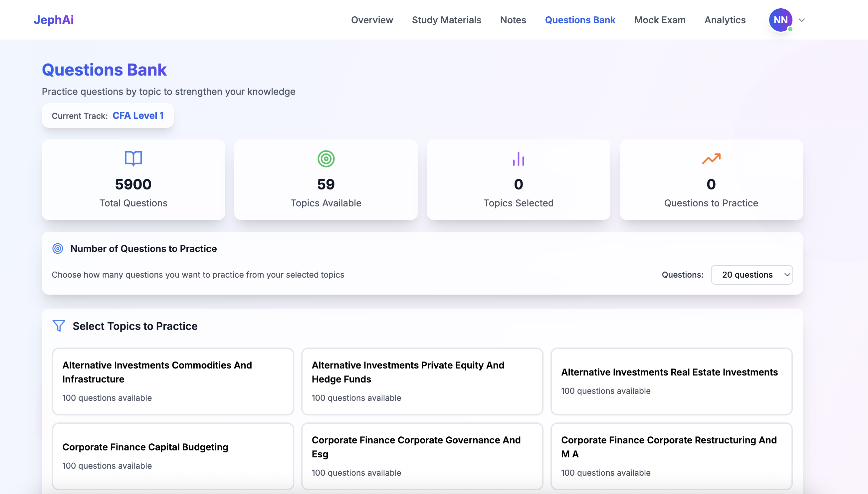The height and width of the screenshot is (494, 868).
Task: Open the Study Materials tab
Action: coord(446,20)
